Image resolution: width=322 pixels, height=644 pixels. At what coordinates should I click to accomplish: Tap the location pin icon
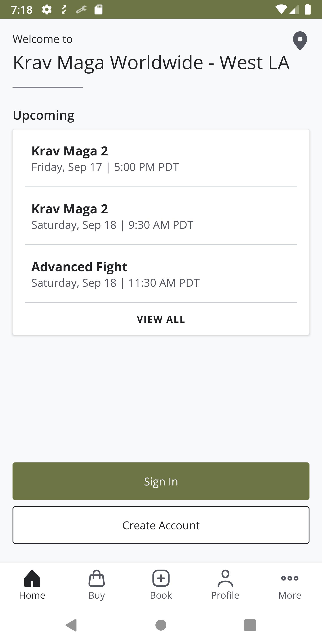click(x=300, y=40)
